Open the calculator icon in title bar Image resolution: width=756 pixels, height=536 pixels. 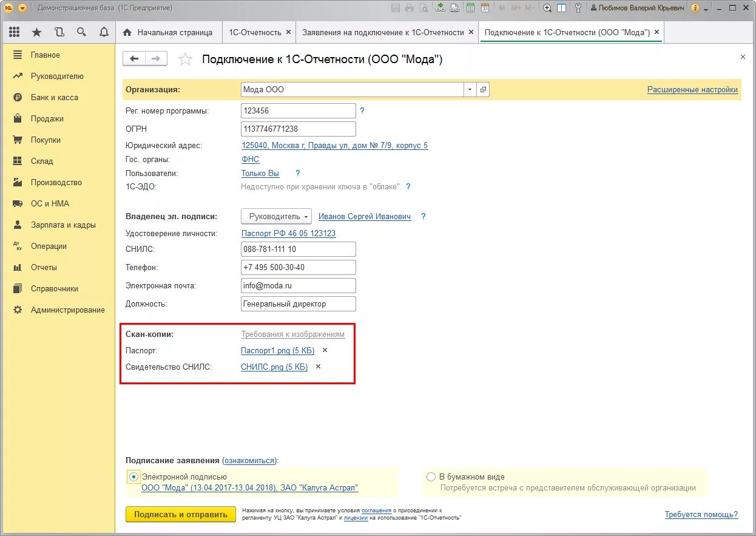pos(470,8)
